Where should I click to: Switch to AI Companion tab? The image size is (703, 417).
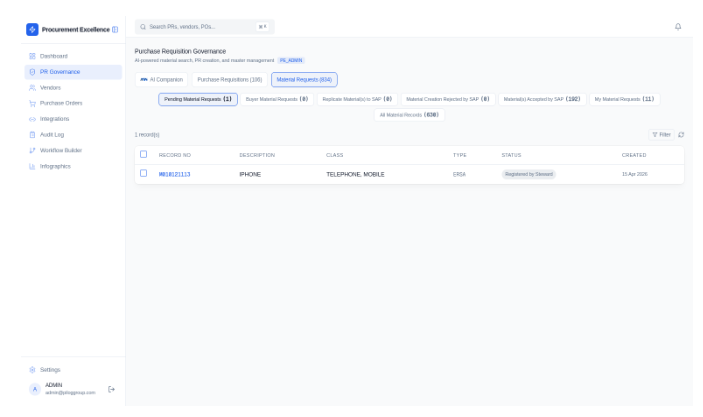(161, 79)
